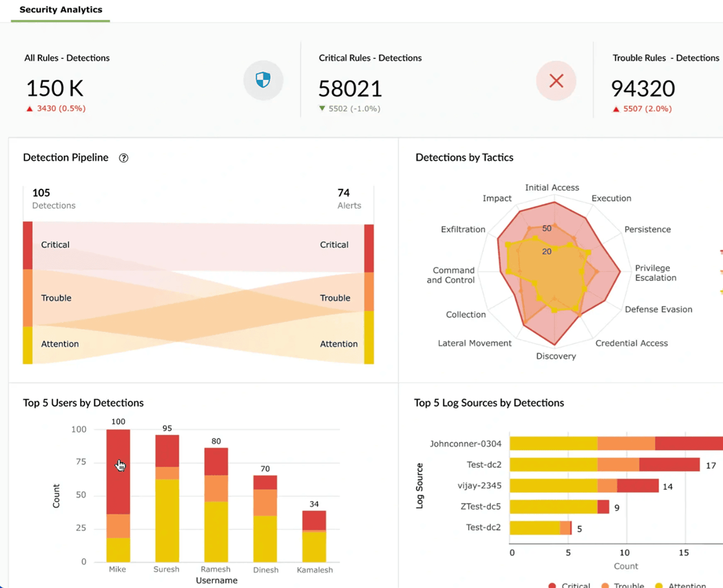Toggle the Critical series in log sources legend

click(569, 585)
